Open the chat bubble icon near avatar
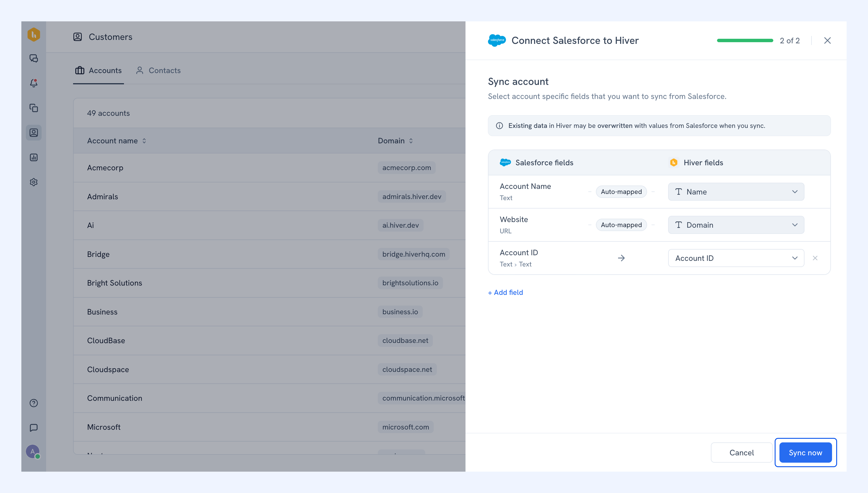868x493 pixels. [x=33, y=428]
